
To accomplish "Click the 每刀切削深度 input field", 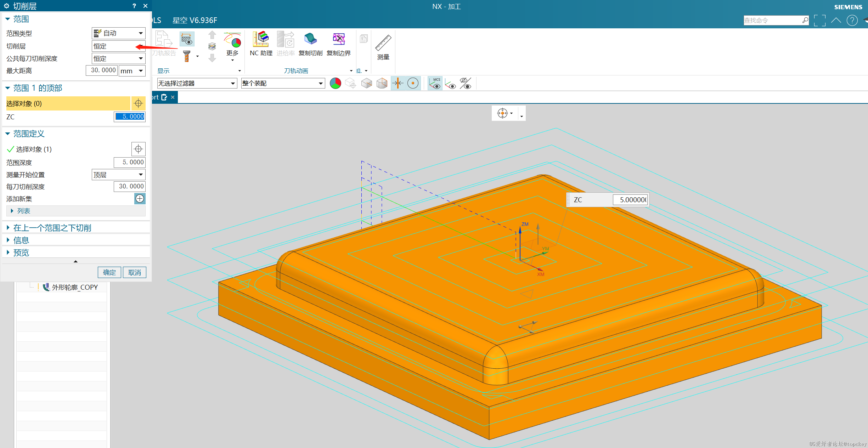I will click(130, 186).
